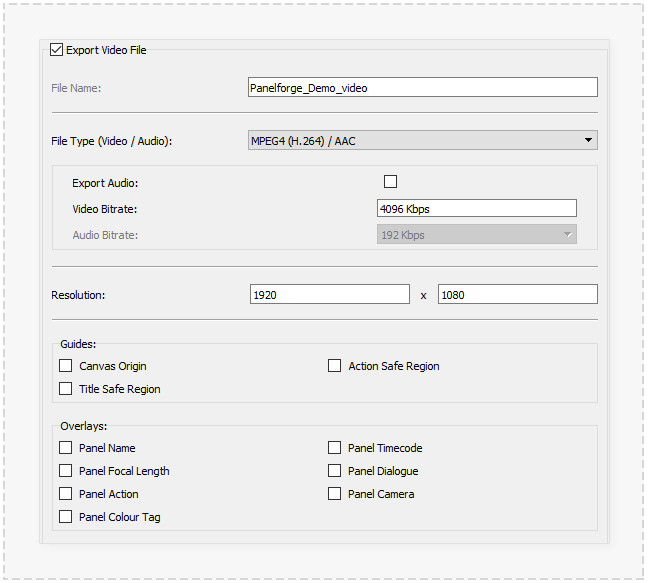Click the Video Bitrate field

tap(476, 209)
